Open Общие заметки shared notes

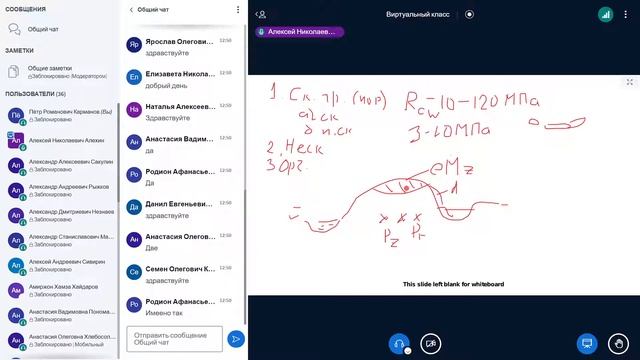point(57,72)
